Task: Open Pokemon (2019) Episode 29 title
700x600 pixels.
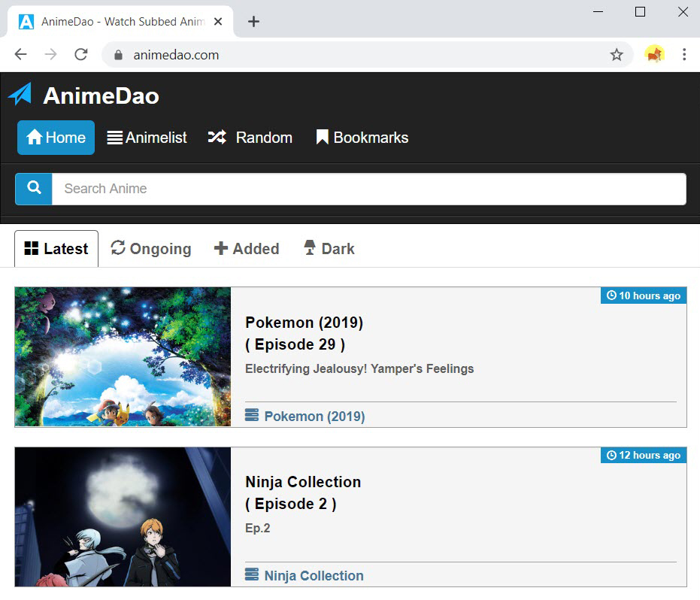Action: [304, 334]
